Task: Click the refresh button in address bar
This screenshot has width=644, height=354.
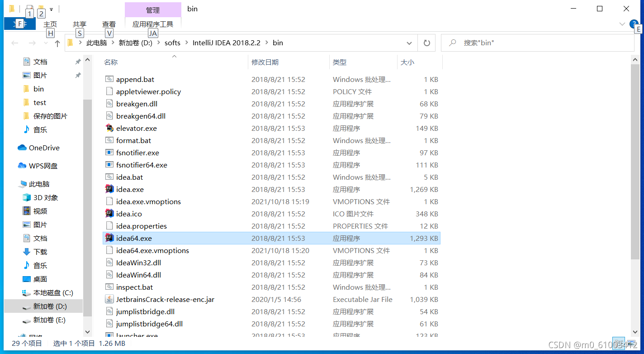Action: click(426, 43)
